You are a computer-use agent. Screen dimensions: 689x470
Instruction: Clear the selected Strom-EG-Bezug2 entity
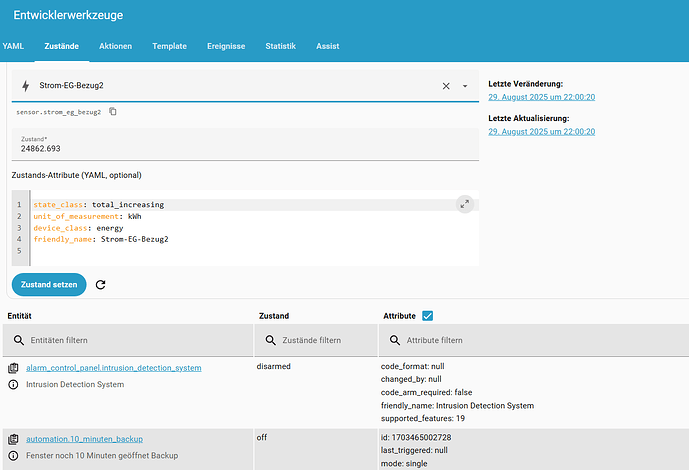pyautogui.click(x=446, y=86)
